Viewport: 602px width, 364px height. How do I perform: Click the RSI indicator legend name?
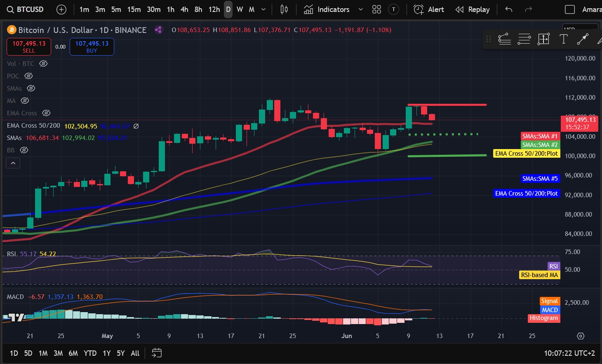[12, 254]
